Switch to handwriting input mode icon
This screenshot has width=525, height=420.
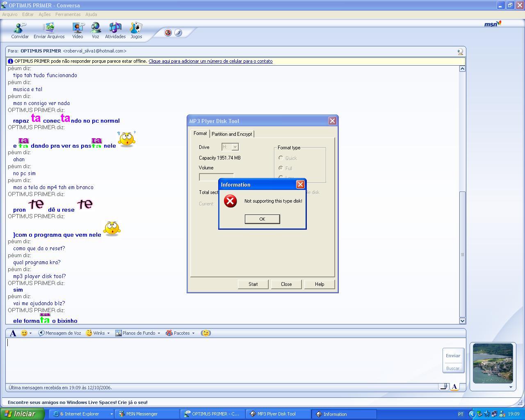pos(443,386)
